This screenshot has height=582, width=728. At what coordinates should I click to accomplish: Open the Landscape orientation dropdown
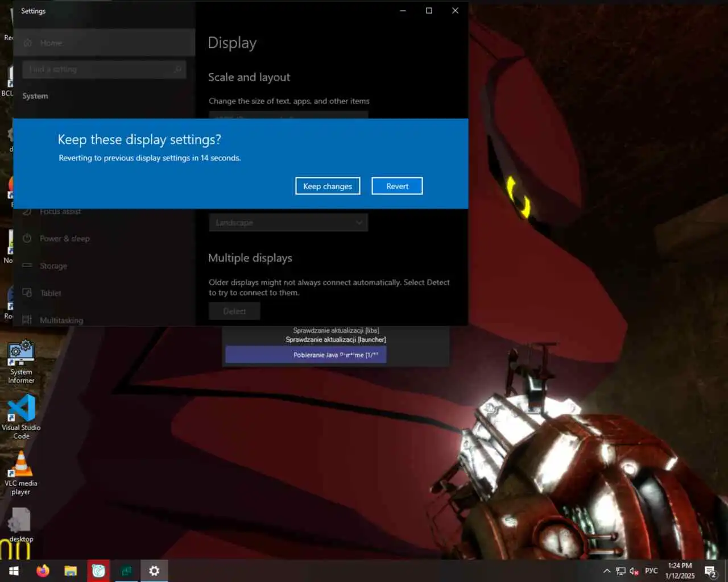pyautogui.click(x=288, y=222)
